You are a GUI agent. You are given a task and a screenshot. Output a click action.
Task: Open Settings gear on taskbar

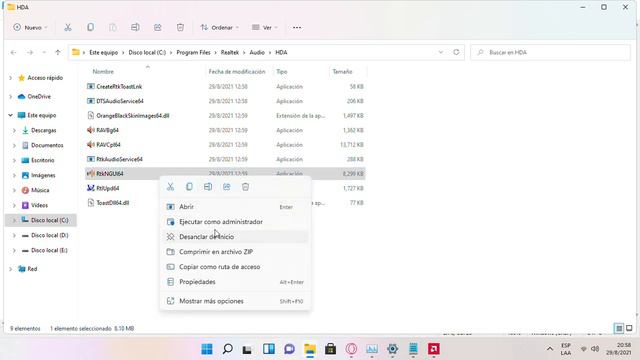click(x=393, y=349)
